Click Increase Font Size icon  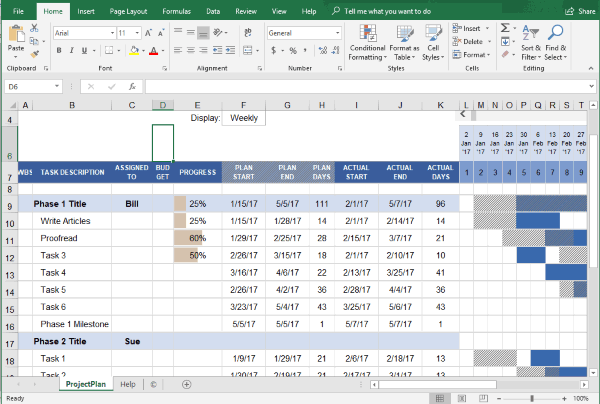coord(146,32)
